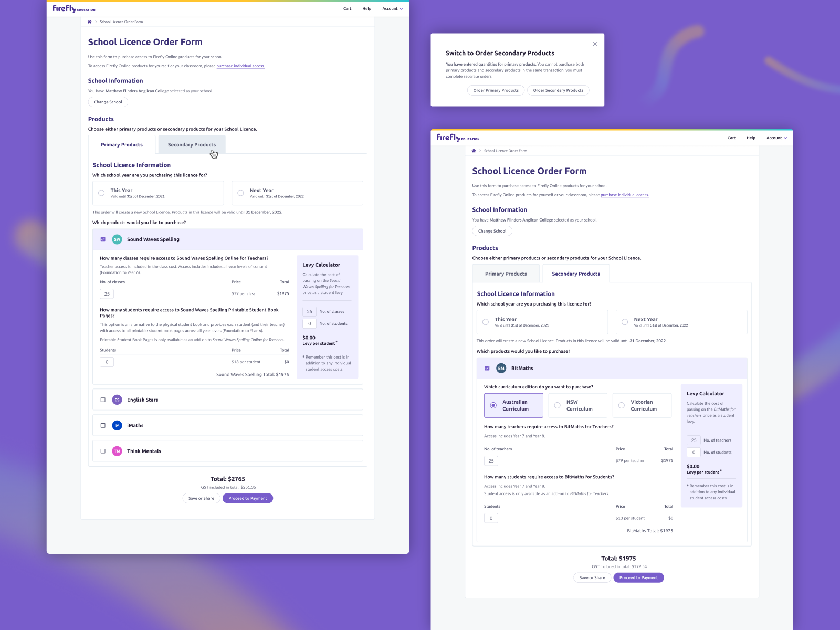Screen dimensions: 840x630
Task: Choose Order Secondary Products in dialog
Action: click(558, 90)
